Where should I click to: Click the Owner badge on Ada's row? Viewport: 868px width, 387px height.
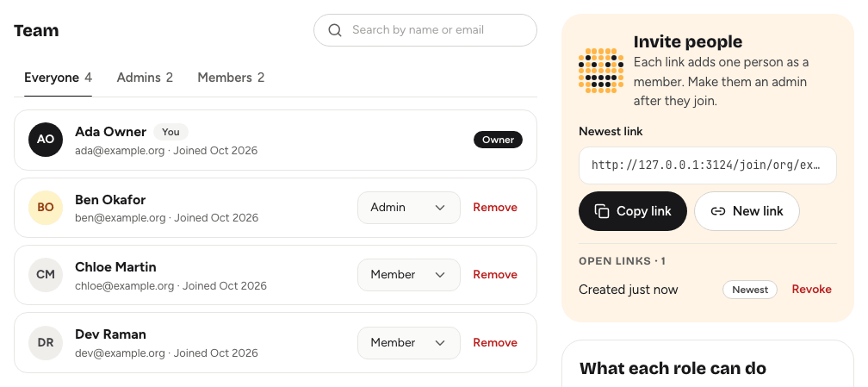(x=498, y=140)
